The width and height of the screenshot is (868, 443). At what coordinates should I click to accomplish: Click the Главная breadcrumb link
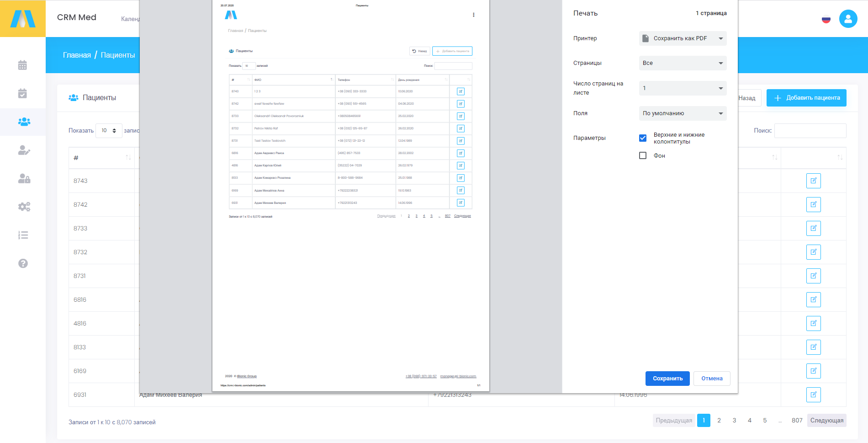point(77,55)
